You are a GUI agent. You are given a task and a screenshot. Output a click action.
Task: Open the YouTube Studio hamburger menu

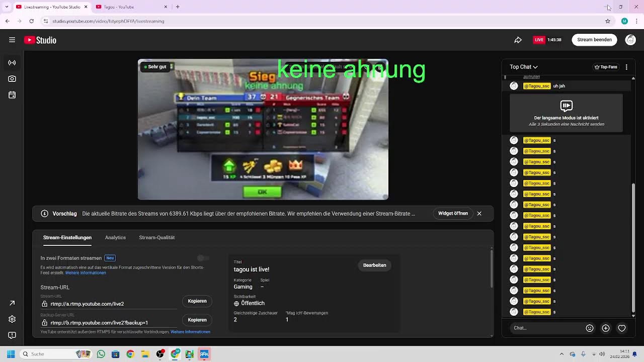(x=12, y=40)
